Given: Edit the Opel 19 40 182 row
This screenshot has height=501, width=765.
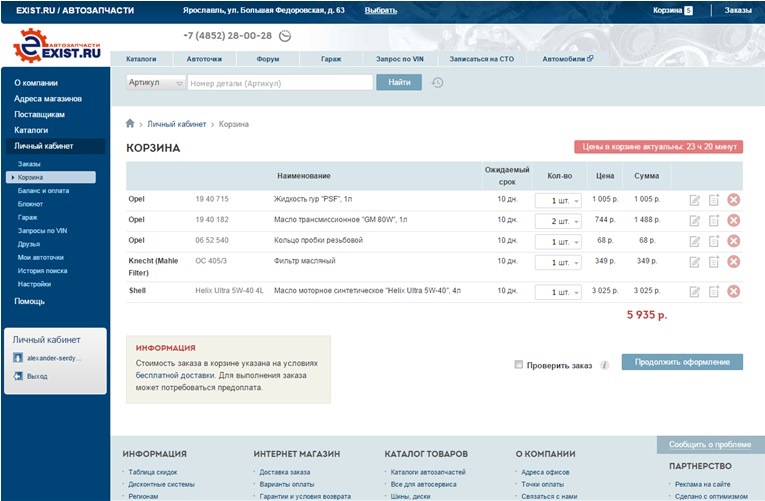Looking at the screenshot, I should click(x=695, y=220).
